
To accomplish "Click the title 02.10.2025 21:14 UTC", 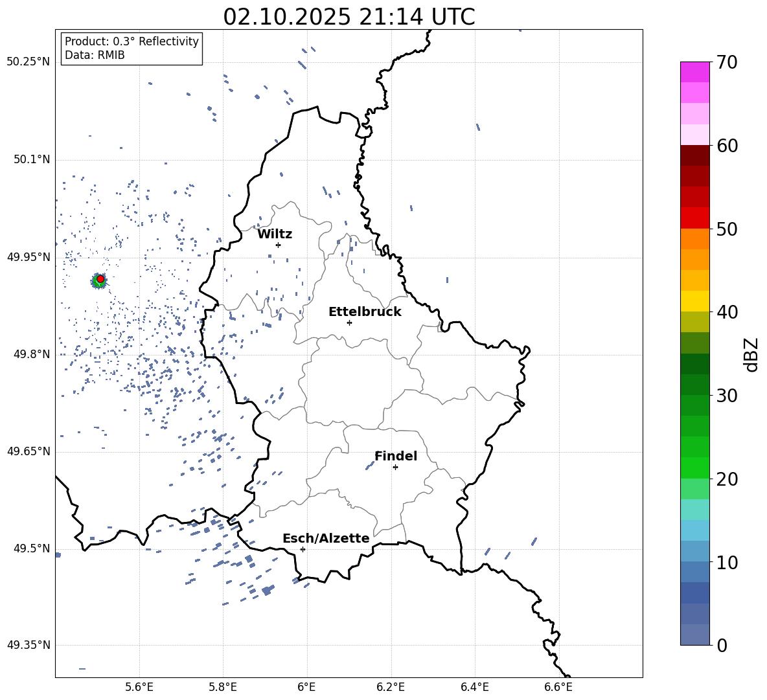I will point(349,17).
